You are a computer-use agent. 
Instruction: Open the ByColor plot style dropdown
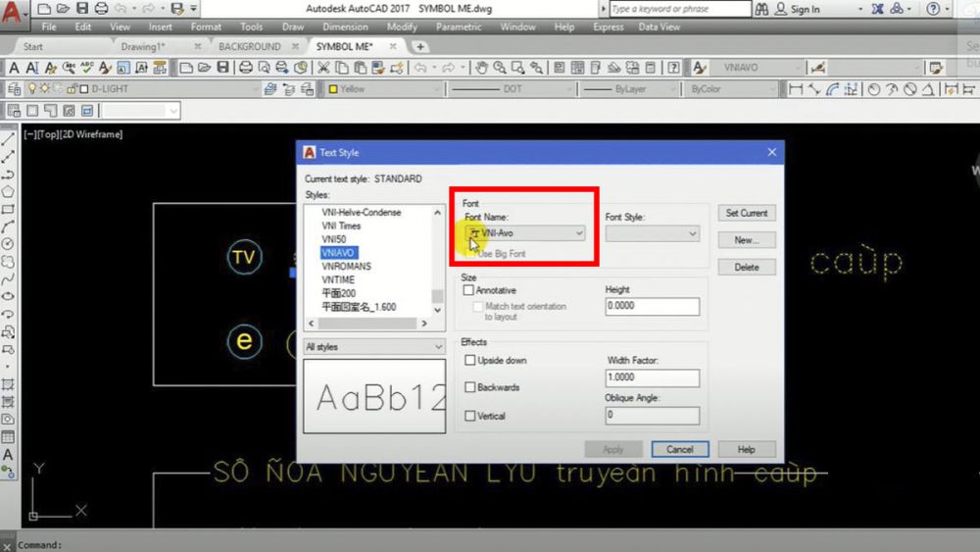731,89
